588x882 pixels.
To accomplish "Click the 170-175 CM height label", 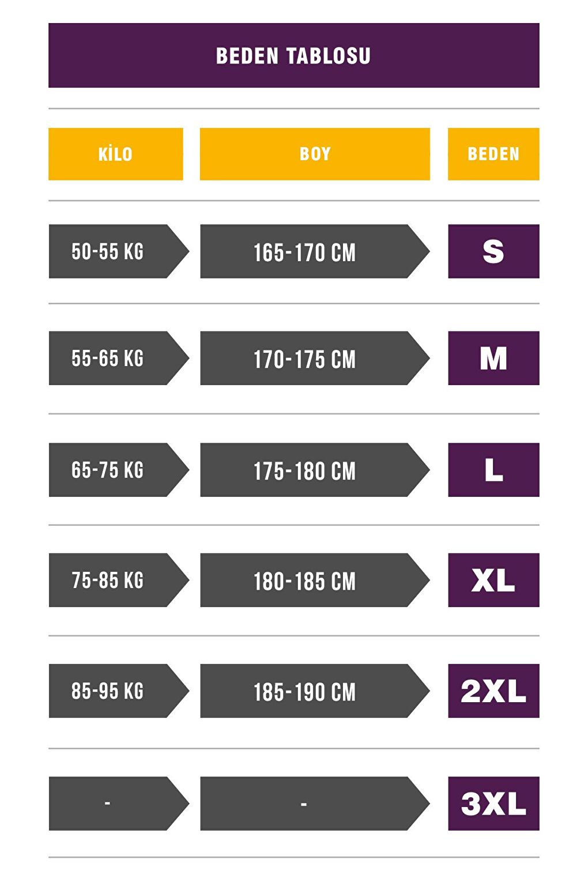I will pyautogui.click(x=305, y=359).
